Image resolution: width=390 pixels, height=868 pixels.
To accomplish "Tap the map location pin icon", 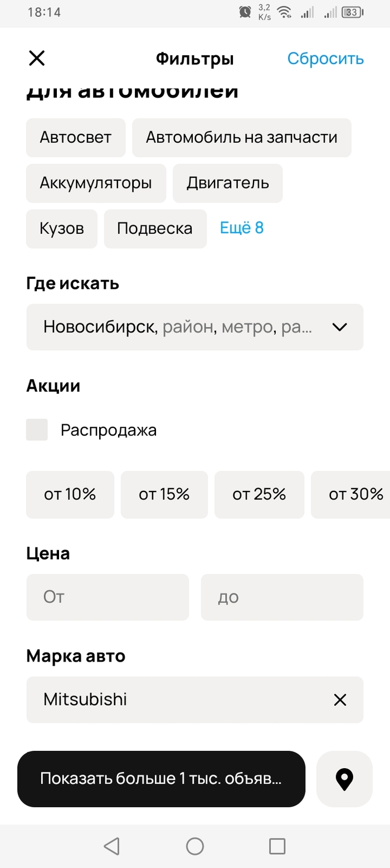I will [x=344, y=779].
